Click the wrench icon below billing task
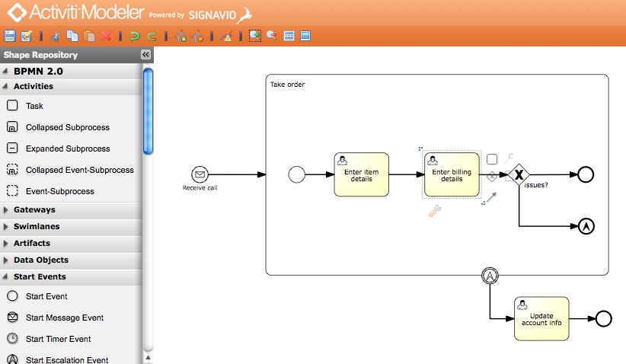 [435, 212]
